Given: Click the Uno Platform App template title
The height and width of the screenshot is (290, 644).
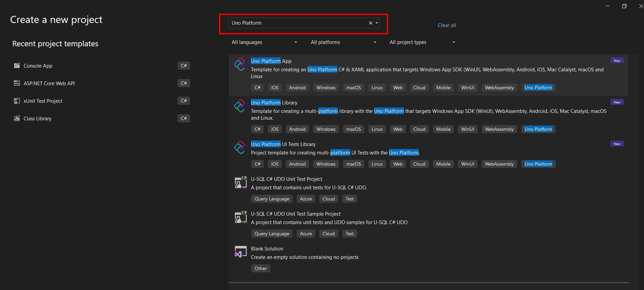Looking at the screenshot, I should pyautogui.click(x=271, y=61).
